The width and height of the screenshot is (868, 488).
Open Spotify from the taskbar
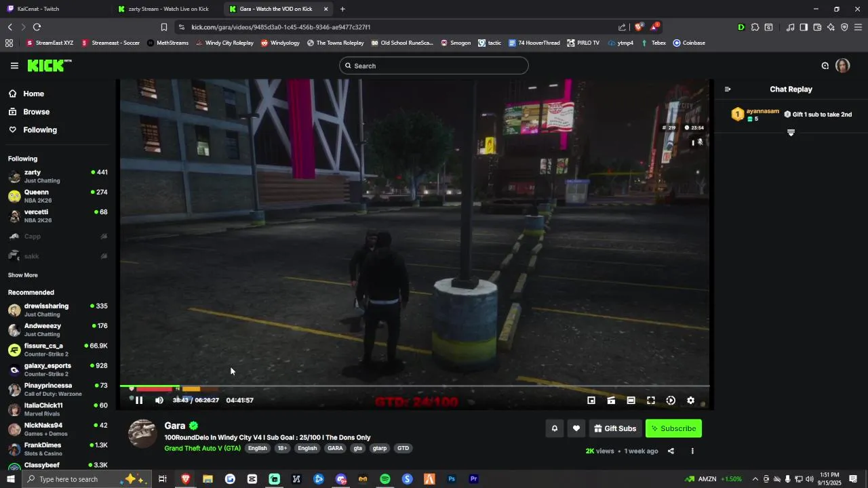[385, 479]
